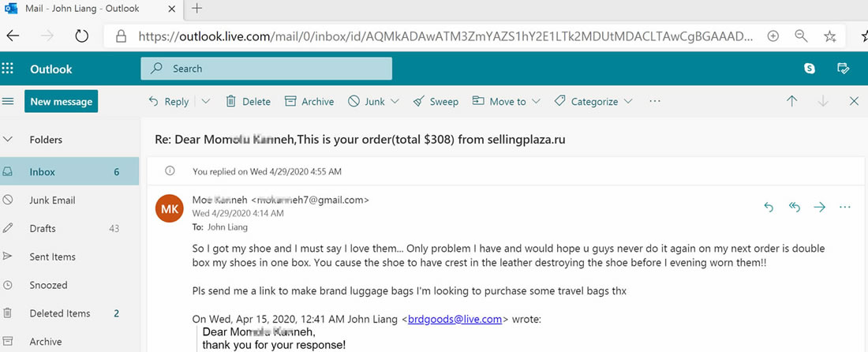Screen dimensions: 868x352
Task: Open Skype from the Outlook header
Action: click(810, 69)
